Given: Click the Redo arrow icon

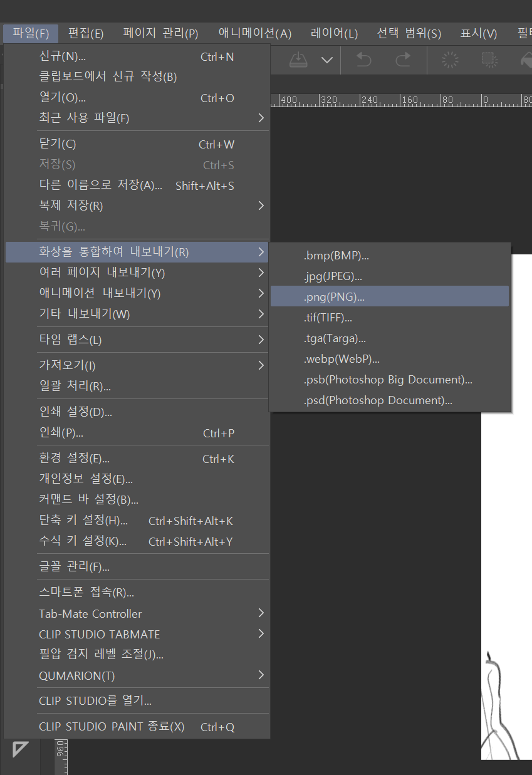Looking at the screenshot, I should pos(403,60).
